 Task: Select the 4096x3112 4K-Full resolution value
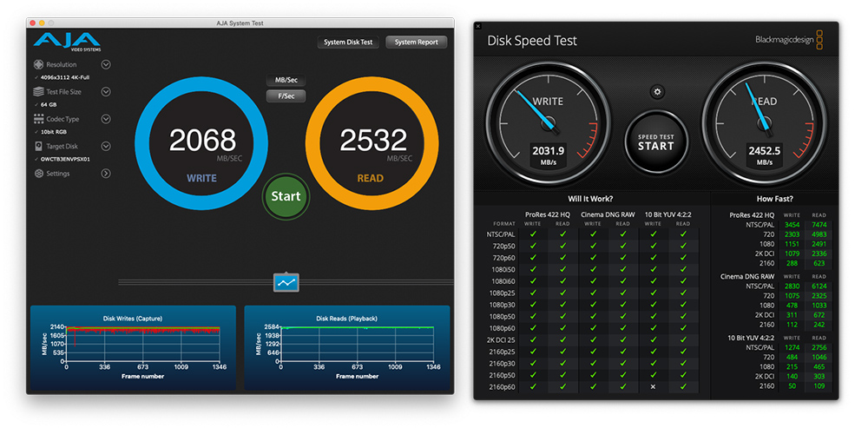65,77
